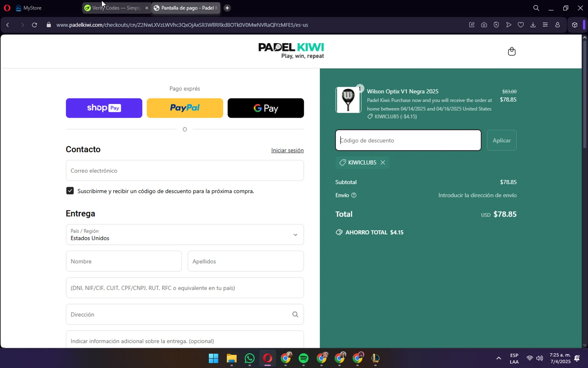Pay with Shop Pay
This screenshot has width=588, height=368.
(x=104, y=108)
